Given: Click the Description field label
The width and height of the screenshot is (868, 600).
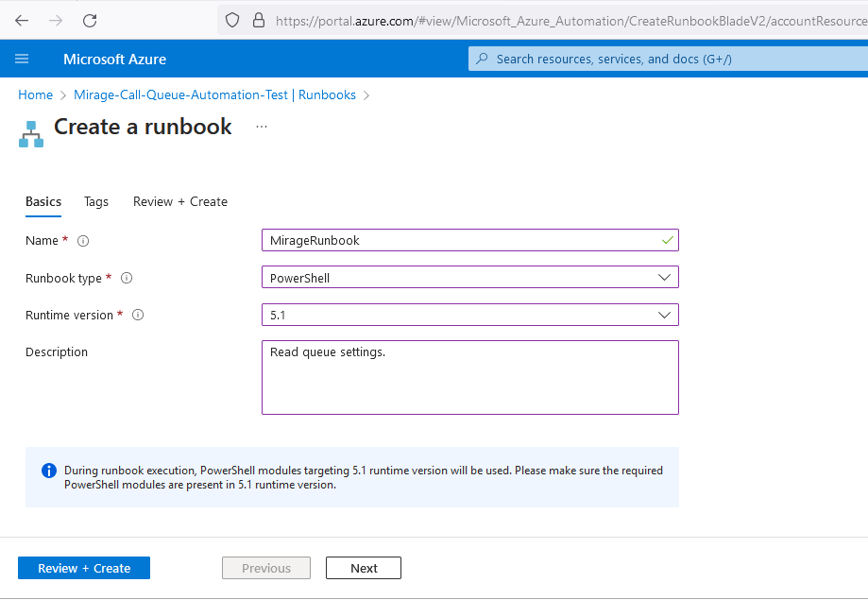Looking at the screenshot, I should [57, 352].
